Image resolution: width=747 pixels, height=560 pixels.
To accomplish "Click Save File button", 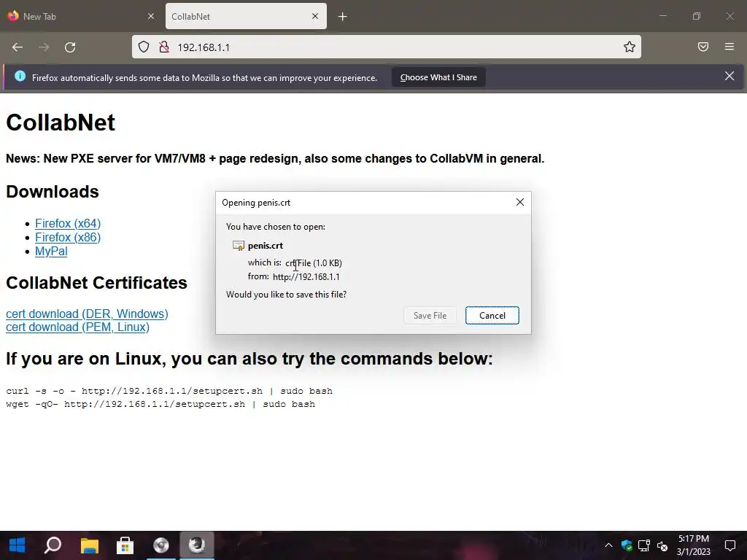I will pos(430,315).
